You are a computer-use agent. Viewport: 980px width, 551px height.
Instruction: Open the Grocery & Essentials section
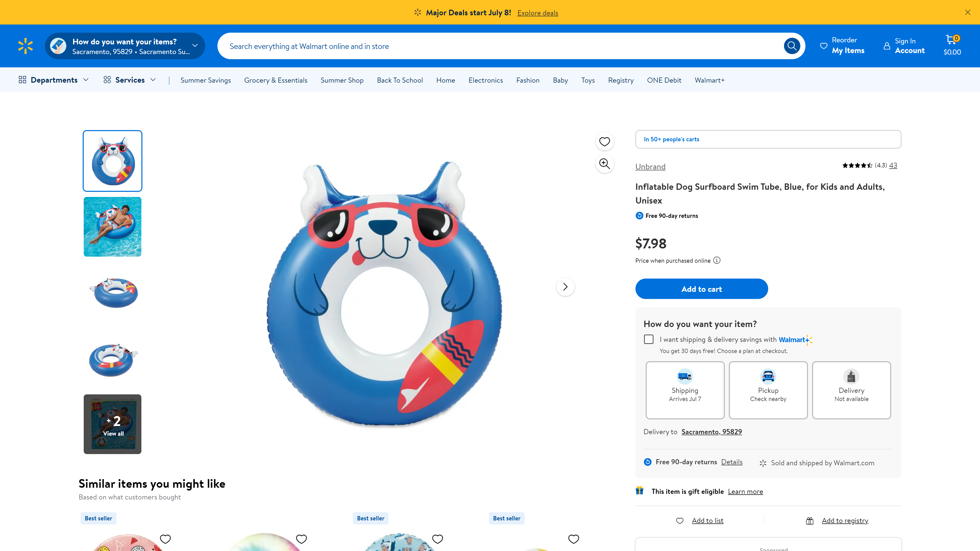pyautogui.click(x=275, y=80)
